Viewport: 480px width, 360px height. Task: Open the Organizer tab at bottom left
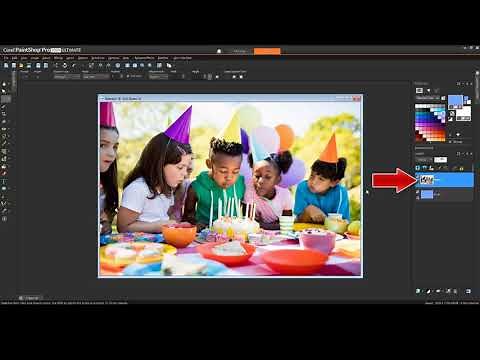[31, 298]
